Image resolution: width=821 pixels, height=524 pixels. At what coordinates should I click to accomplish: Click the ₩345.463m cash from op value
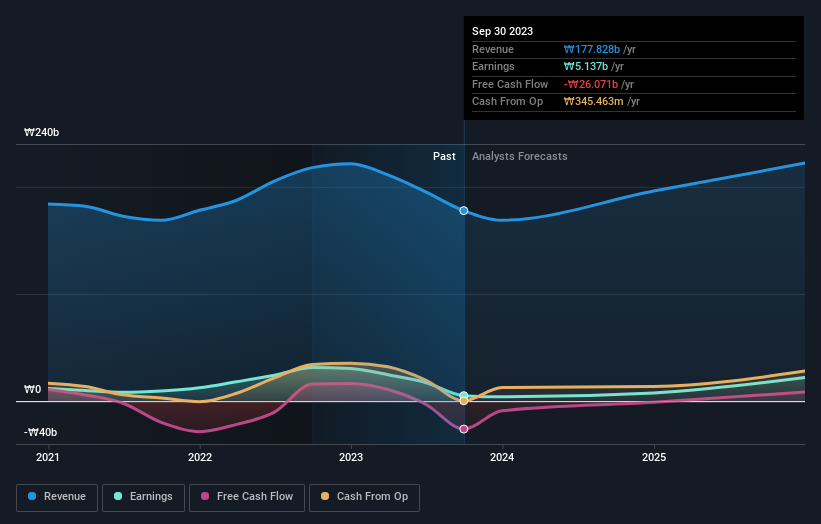click(x=593, y=102)
